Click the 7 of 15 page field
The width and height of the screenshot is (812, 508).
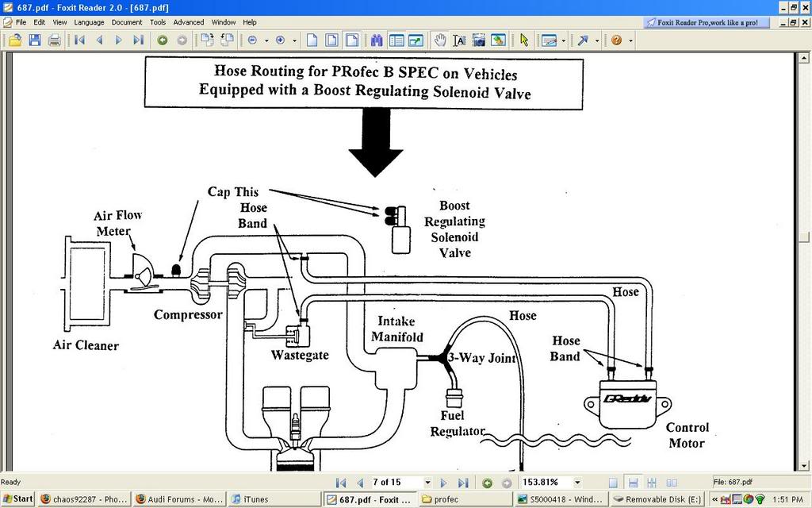[x=397, y=483]
